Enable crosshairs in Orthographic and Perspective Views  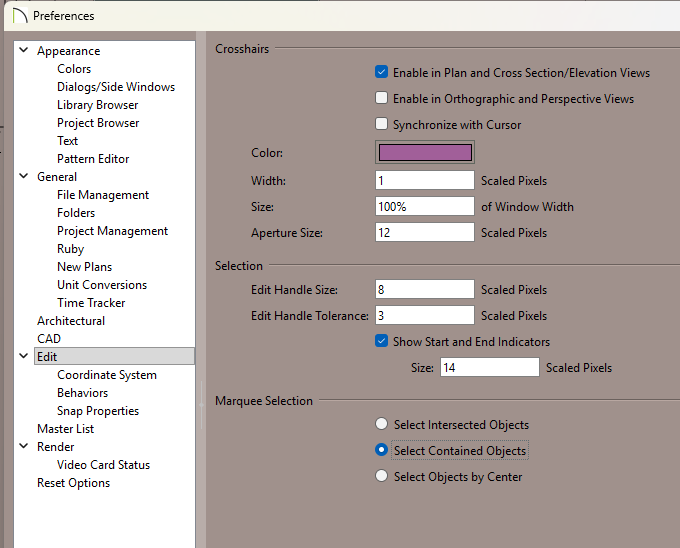click(381, 99)
